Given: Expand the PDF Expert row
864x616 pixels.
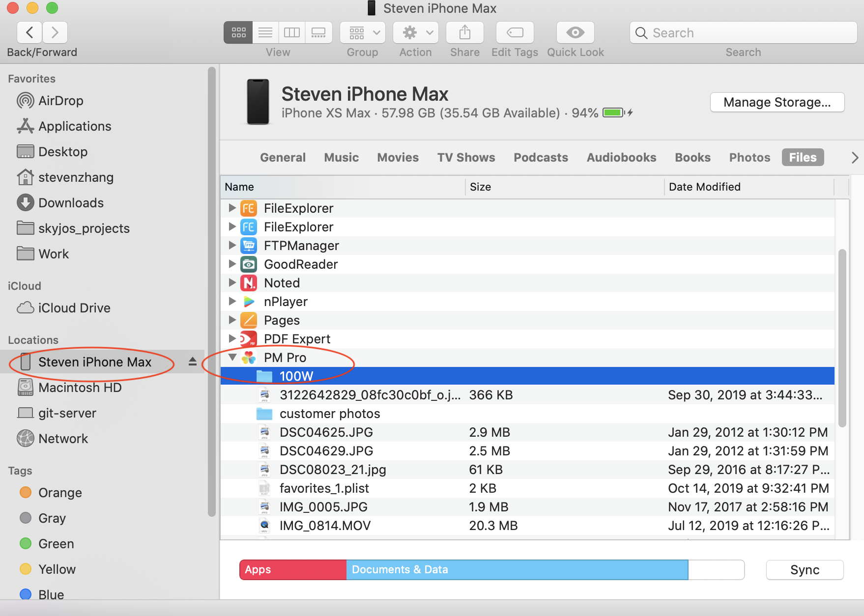Looking at the screenshot, I should point(232,338).
